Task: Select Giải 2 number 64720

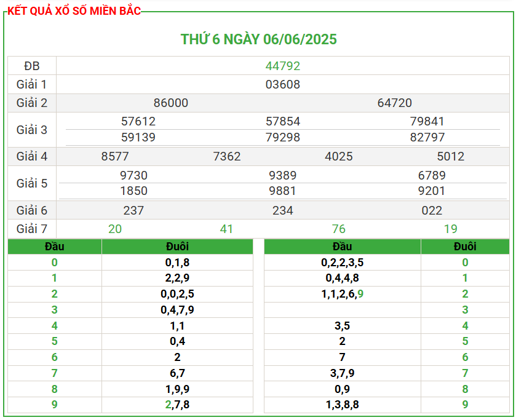Action: tap(395, 103)
